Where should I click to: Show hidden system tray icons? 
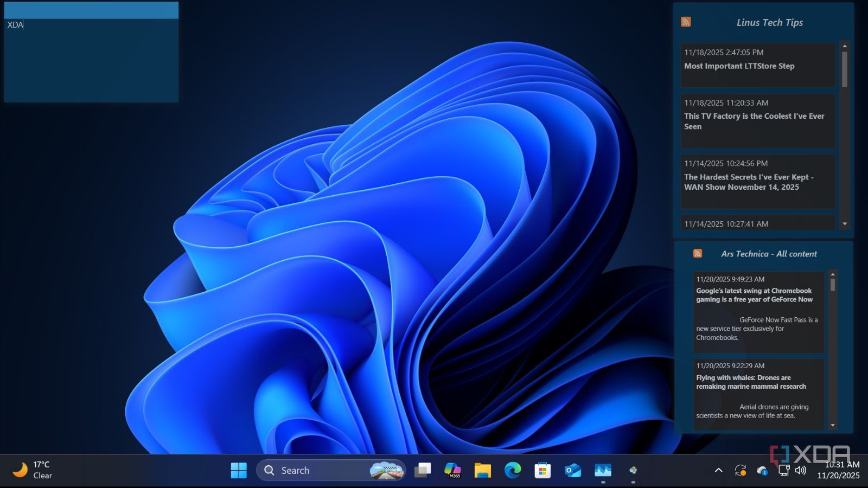(718, 470)
